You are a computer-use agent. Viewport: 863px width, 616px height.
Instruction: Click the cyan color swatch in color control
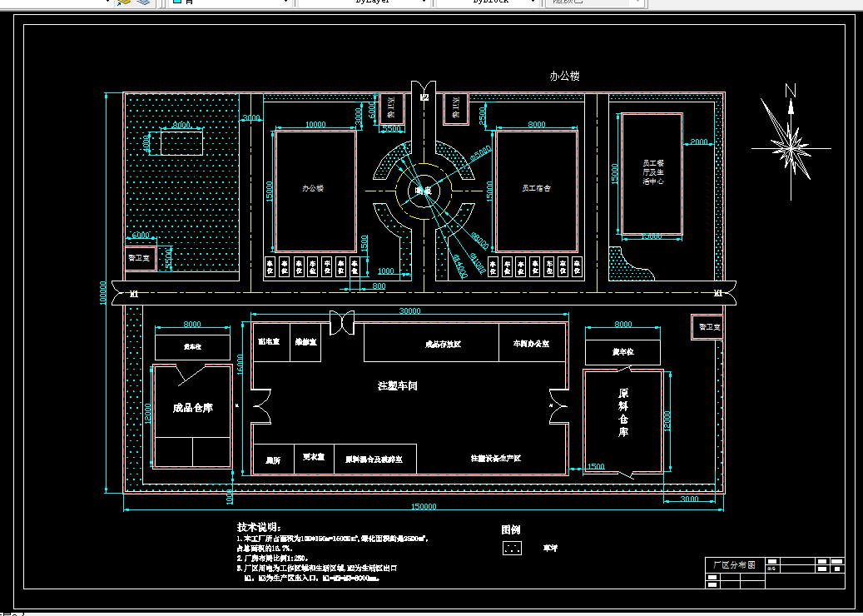point(177,3)
